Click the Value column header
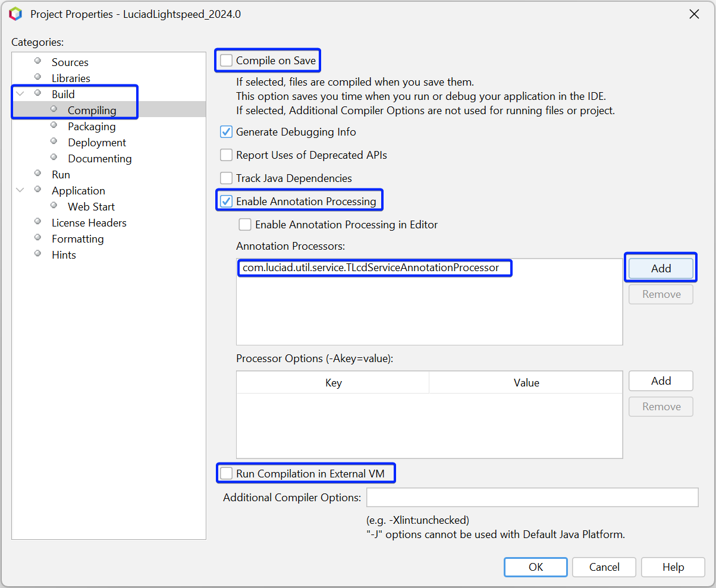Viewport: 716px width, 588px height. pyautogui.click(x=526, y=383)
